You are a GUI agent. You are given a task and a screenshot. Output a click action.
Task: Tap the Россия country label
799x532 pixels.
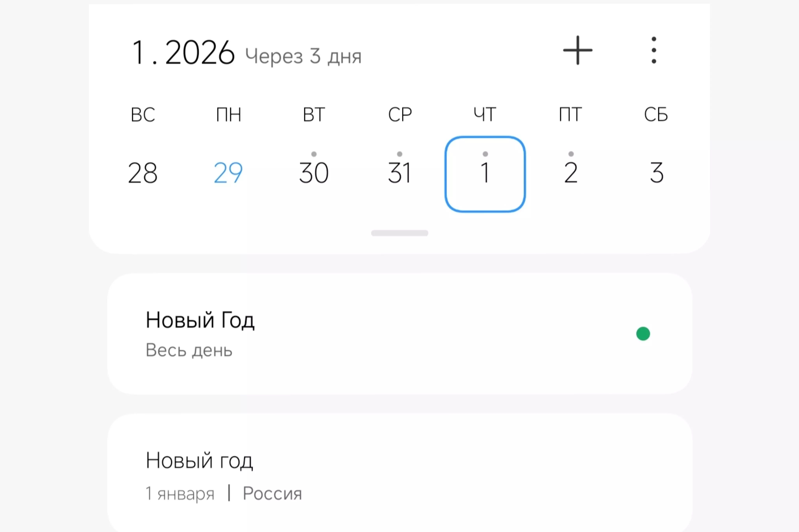272,493
